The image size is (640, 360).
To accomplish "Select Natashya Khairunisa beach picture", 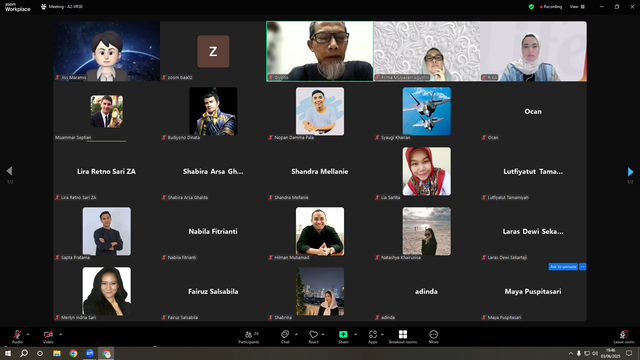I will [x=427, y=231].
